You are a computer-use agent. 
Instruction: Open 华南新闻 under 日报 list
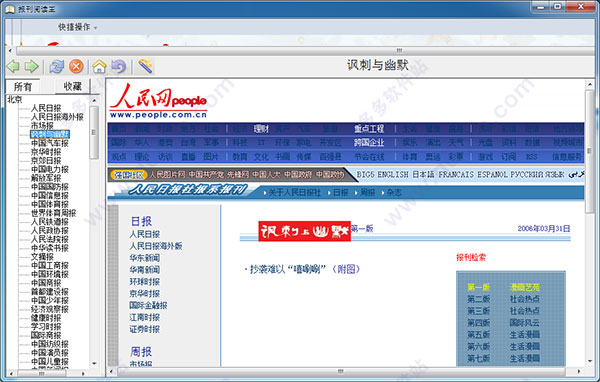(145, 270)
